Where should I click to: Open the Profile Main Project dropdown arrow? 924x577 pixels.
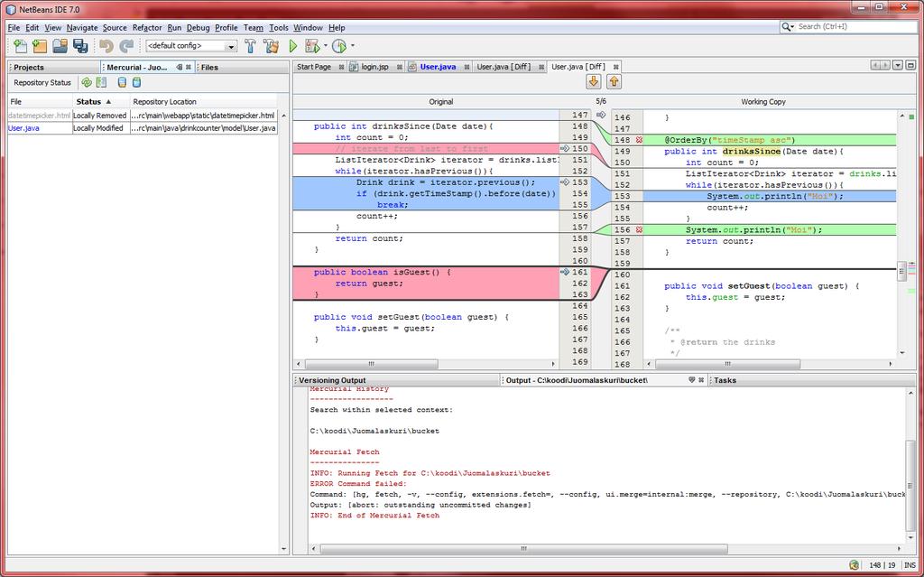353,46
